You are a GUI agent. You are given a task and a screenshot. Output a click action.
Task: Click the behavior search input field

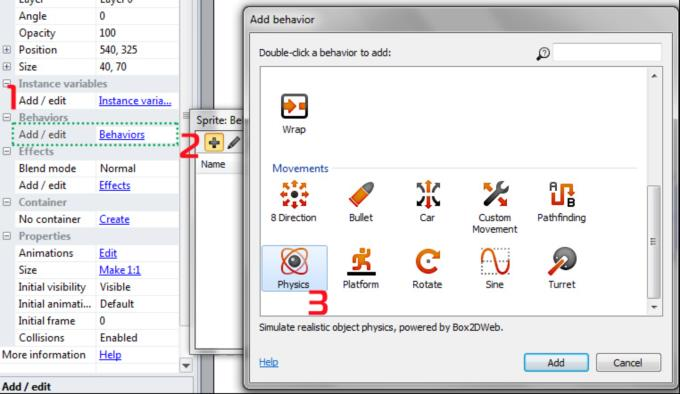click(607, 52)
